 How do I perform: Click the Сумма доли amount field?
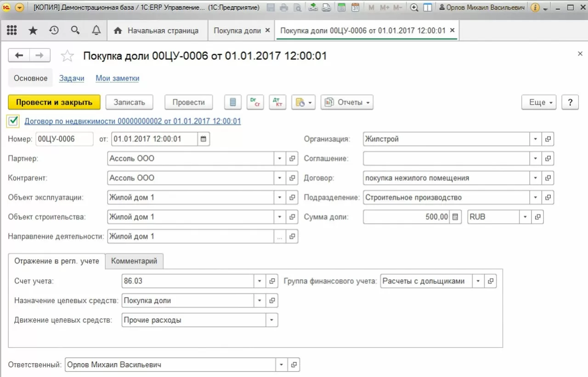tap(407, 217)
